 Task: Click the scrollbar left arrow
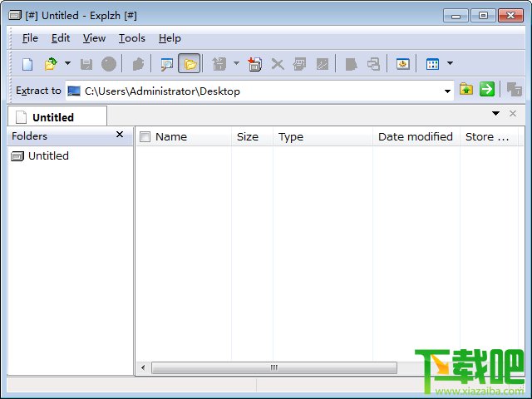click(143, 367)
